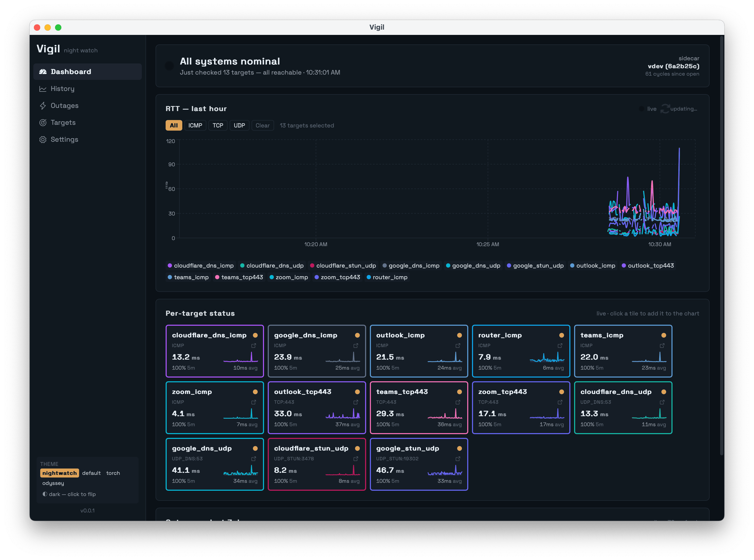754x560 pixels.
Task: Open external link icon on outlook_tcp443 tile
Action: [x=356, y=402]
